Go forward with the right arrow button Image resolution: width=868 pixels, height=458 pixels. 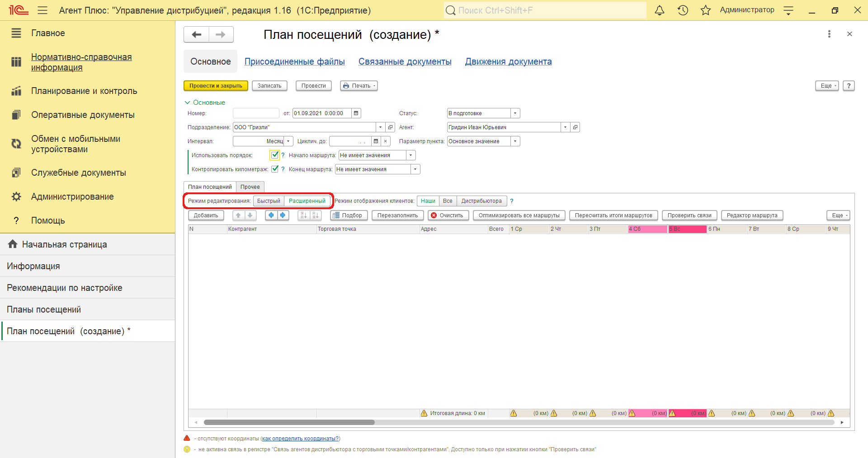221,34
